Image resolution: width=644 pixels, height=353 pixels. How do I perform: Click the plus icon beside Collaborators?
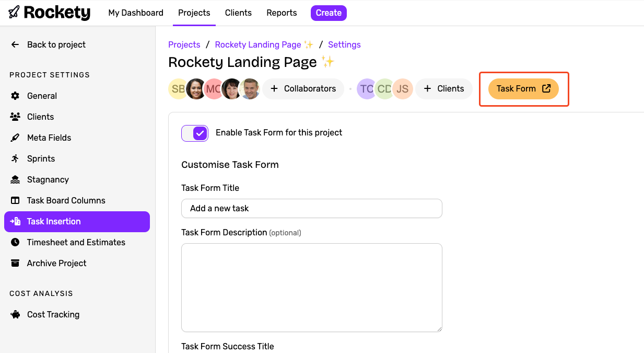tap(274, 88)
